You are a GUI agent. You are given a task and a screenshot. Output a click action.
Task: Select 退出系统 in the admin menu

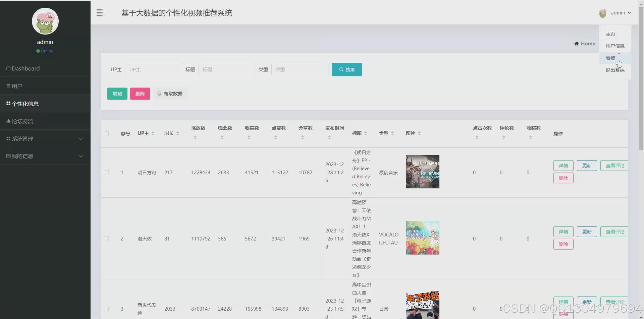click(x=615, y=70)
